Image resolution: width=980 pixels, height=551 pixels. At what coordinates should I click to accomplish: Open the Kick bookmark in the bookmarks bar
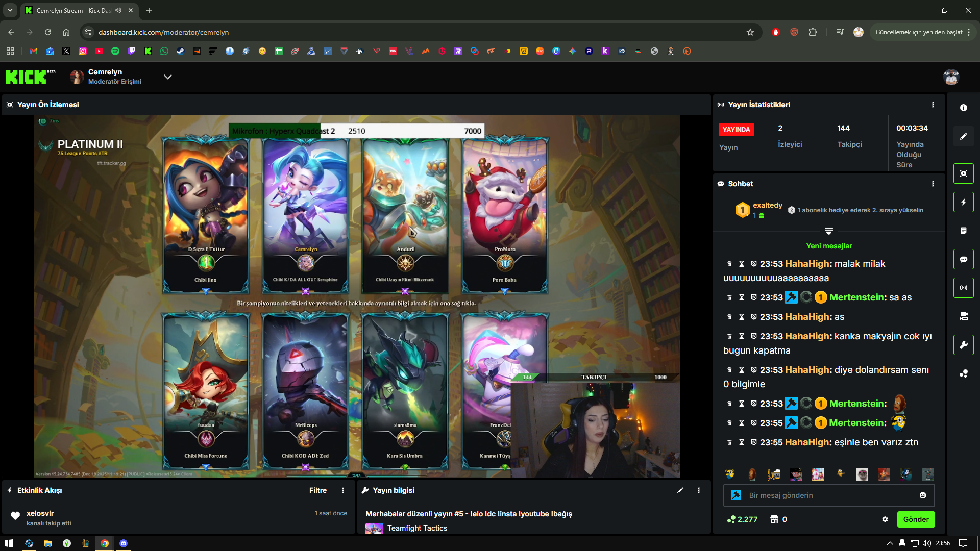click(x=148, y=51)
